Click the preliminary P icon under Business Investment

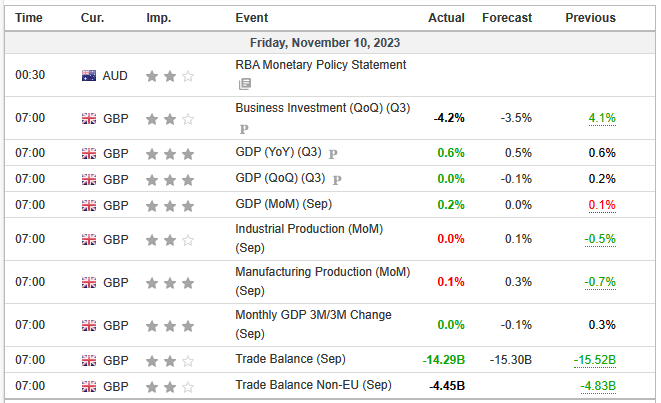click(x=243, y=128)
